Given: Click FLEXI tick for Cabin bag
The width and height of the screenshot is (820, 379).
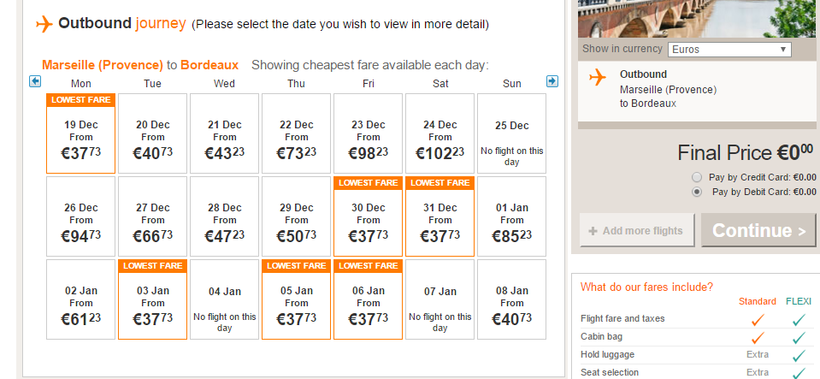Looking at the screenshot, I should point(799,337).
